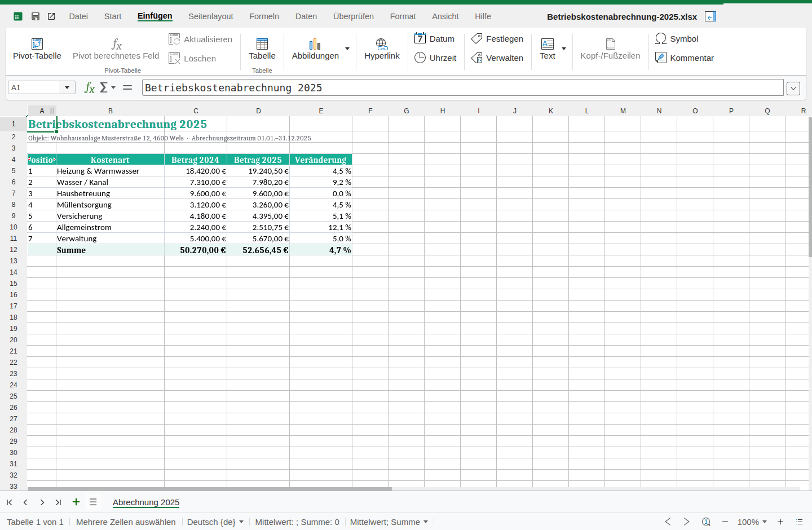Add a new sheet with plus icon
The width and height of the screenshot is (812, 530).
[x=76, y=502]
